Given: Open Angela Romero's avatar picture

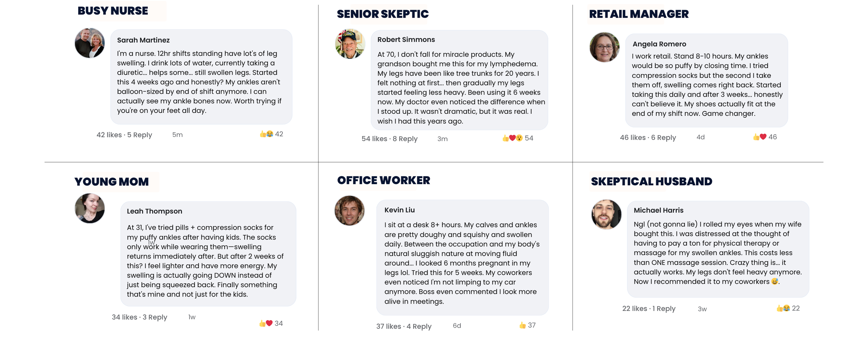Looking at the screenshot, I should [604, 47].
